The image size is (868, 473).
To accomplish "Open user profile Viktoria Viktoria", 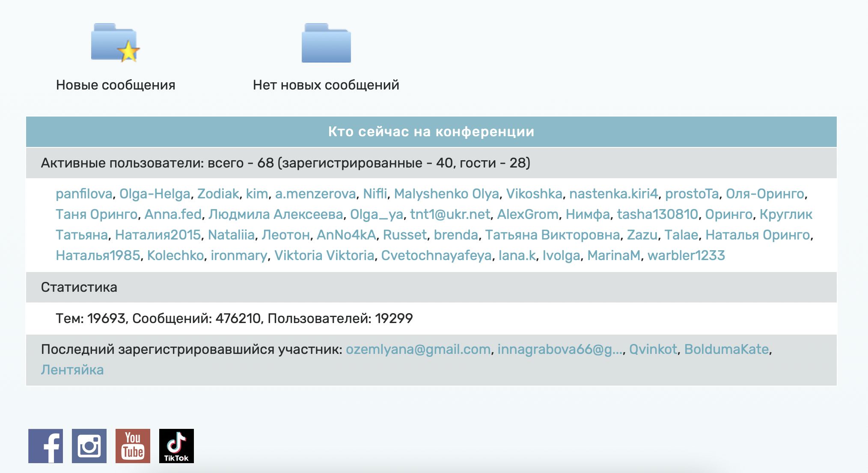I will click(x=324, y=255).
